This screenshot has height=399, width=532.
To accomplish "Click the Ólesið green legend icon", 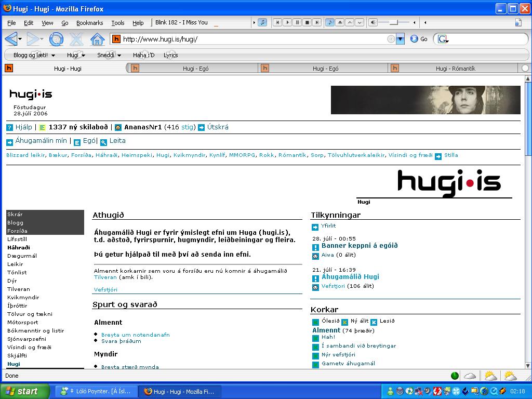I will pyautogui.click(x=315, y=322).
